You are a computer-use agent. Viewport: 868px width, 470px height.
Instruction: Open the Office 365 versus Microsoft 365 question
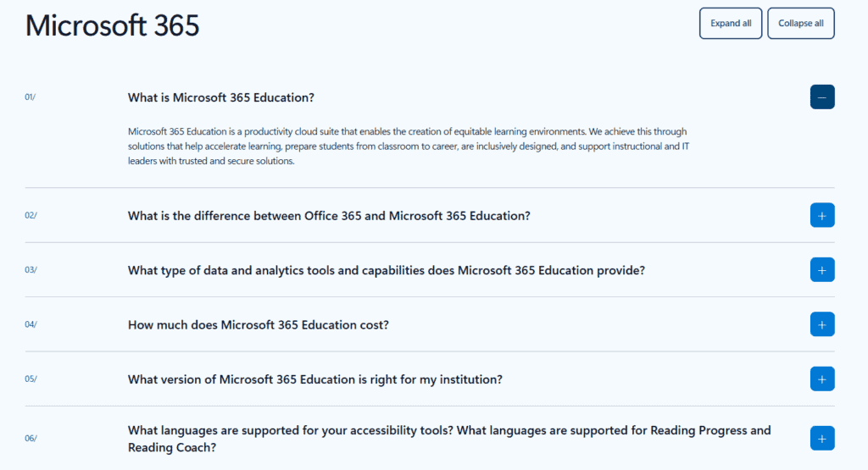(329, 215)
